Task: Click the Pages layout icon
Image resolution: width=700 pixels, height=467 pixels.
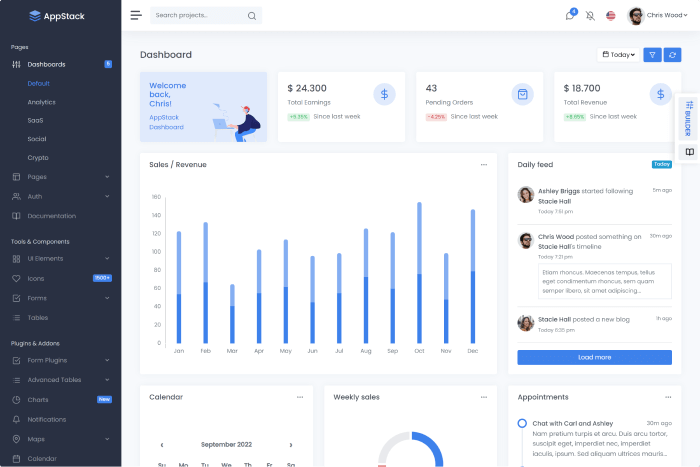Action: [17, 177]
